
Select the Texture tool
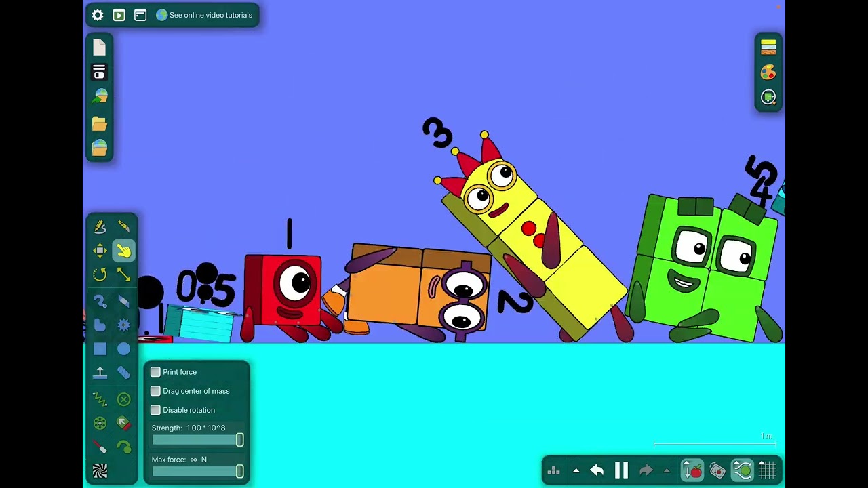click(100, 471)
